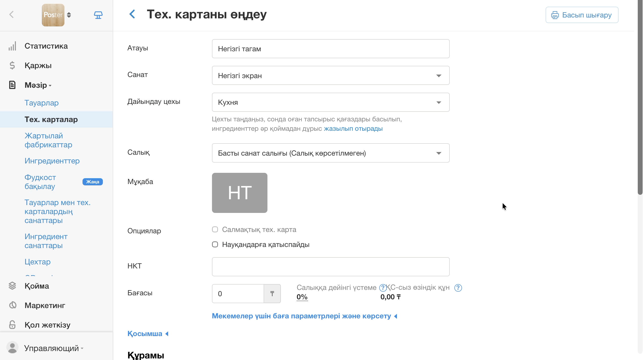Click the НТ cover image thumbnail
Image resolution: width=644 pixels, height=360 pixels.
(x=239, y=193)
